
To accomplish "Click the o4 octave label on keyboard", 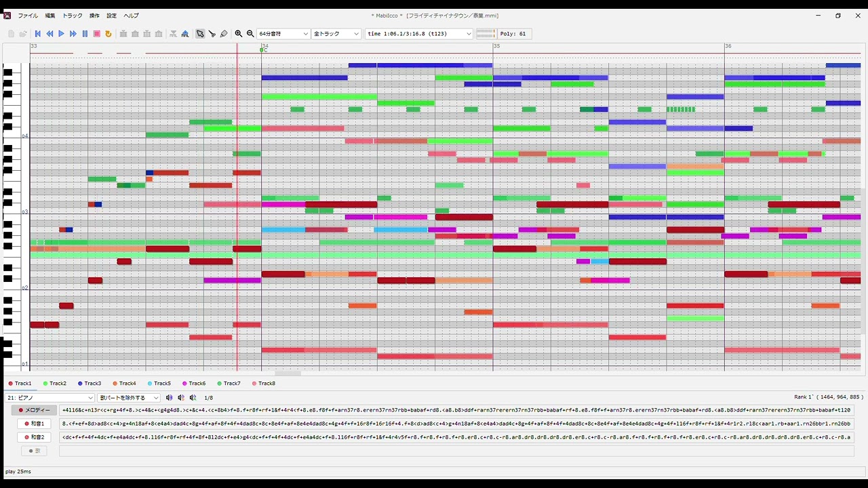I will coord(25,136).
